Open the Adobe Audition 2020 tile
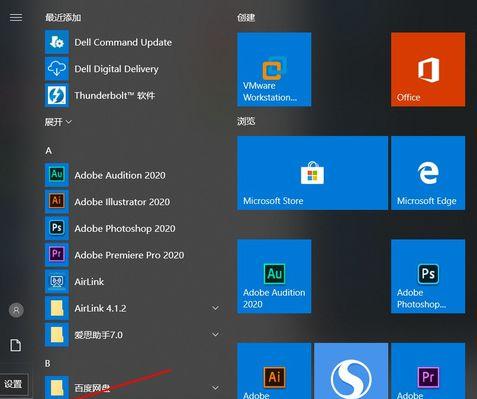 click(x=274, y=276)
